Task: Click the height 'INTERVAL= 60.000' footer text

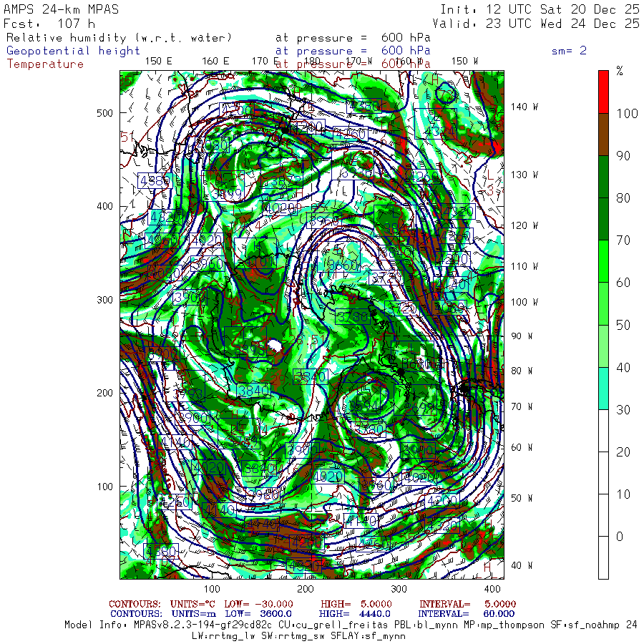Action: pyautogui.click(x=467, y=614)
